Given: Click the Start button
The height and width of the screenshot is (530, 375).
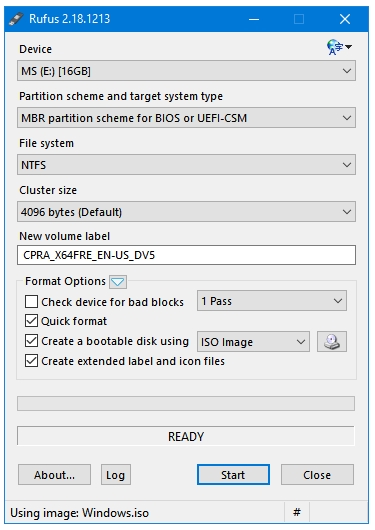Looking at the screenshot, I should coord(233,475).
